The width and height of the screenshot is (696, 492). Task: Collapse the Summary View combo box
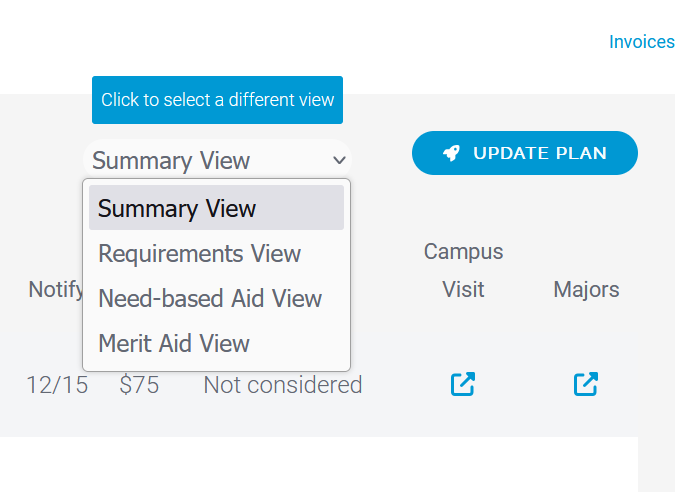217,160
